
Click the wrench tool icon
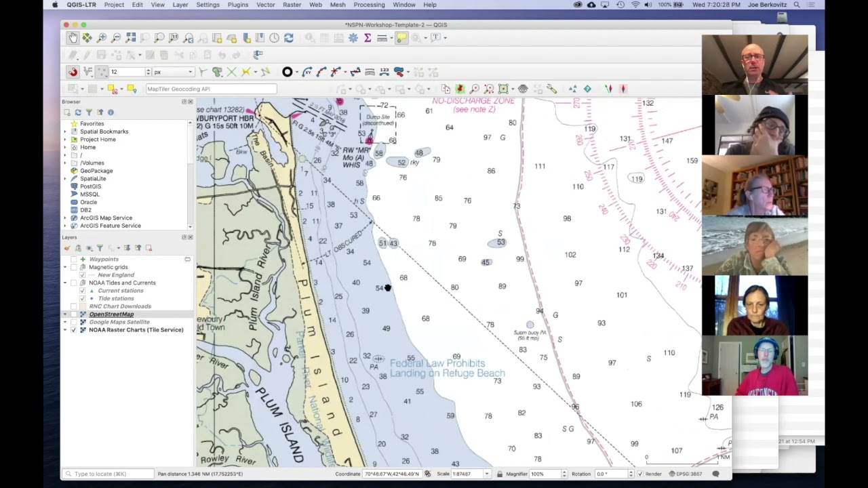552,89
